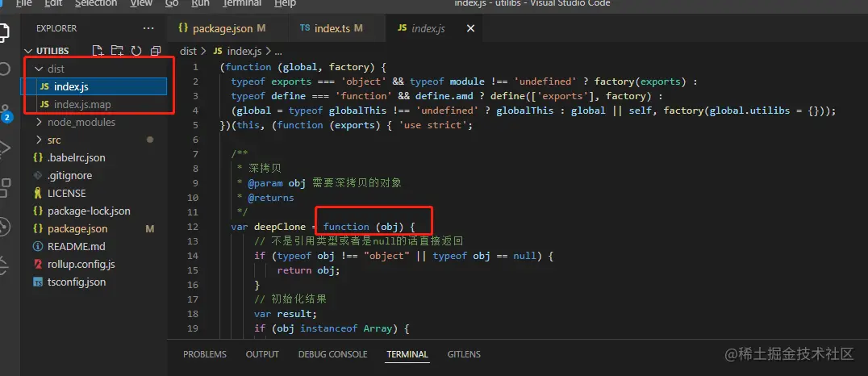868x376 pixels.
Task: Collapse the UTILIBS root section
Action: (x=28, y=51)
